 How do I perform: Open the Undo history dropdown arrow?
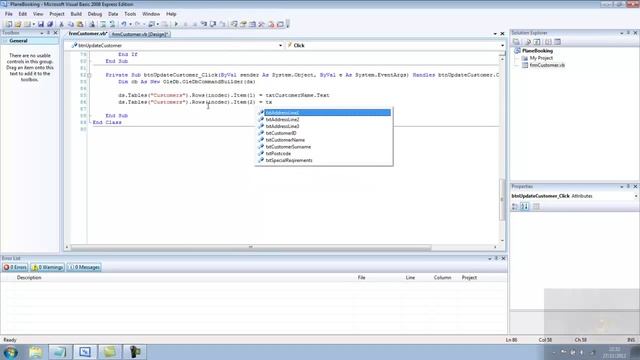[130, 24]
